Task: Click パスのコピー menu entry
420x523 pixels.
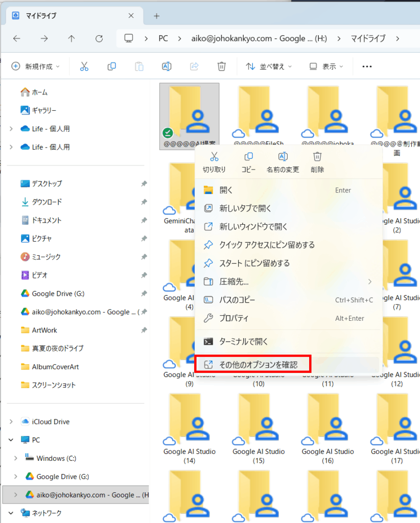Action: pos(237,300)
